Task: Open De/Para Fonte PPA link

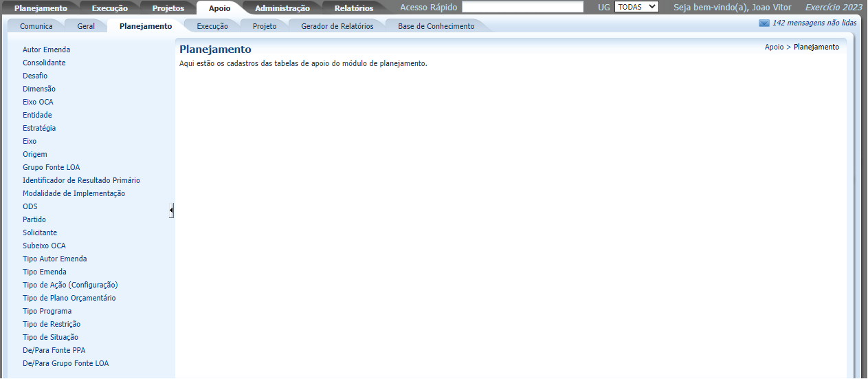Action: click(x=54, y=350)
